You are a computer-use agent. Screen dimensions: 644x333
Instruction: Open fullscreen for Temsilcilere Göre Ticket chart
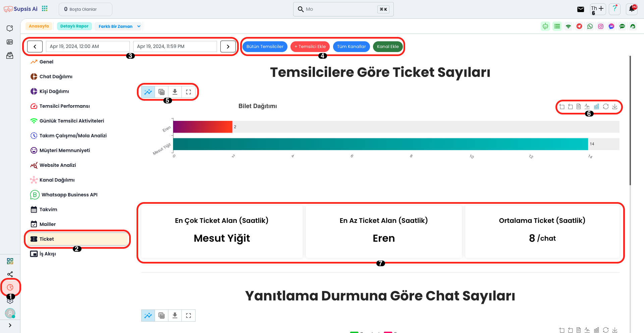click(x=189, y=92)
